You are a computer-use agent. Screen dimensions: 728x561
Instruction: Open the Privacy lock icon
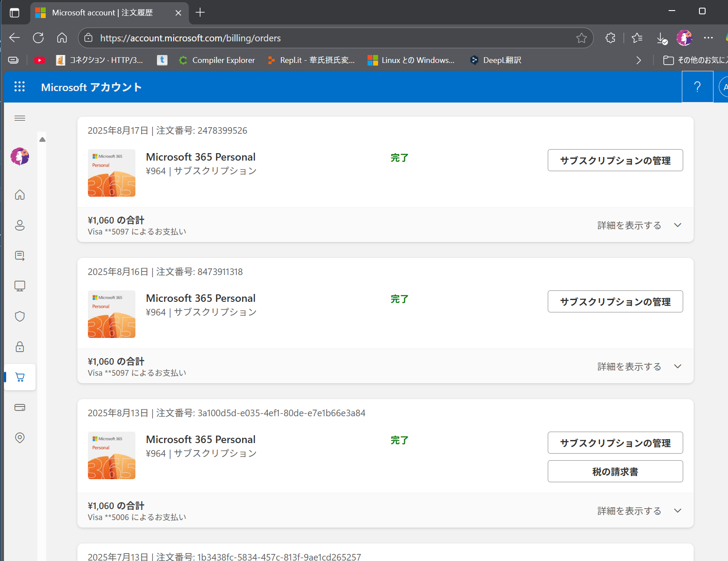pyautogui.click(x=20, y=347)
